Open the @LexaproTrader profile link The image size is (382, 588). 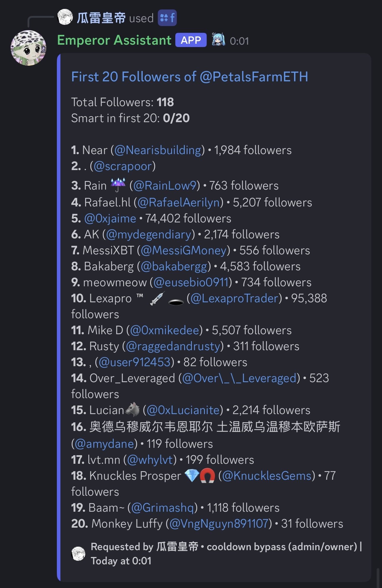coord(235,298)
